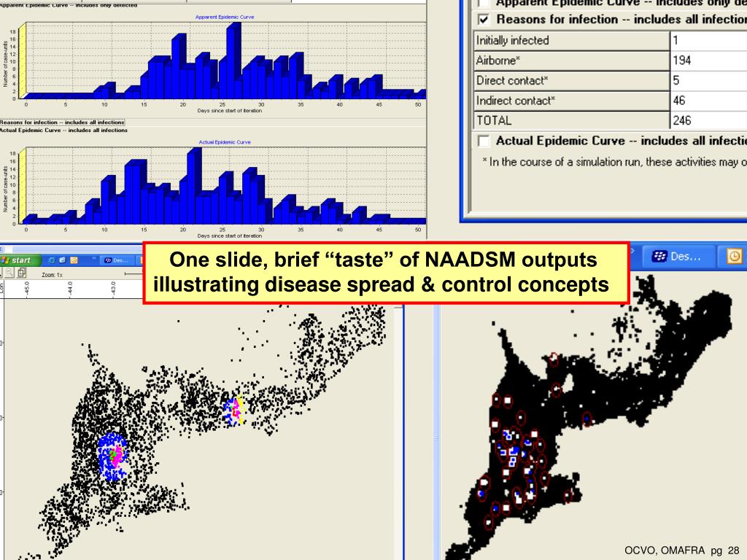
Task: Open the Windows start button
Action: (21, 260)
